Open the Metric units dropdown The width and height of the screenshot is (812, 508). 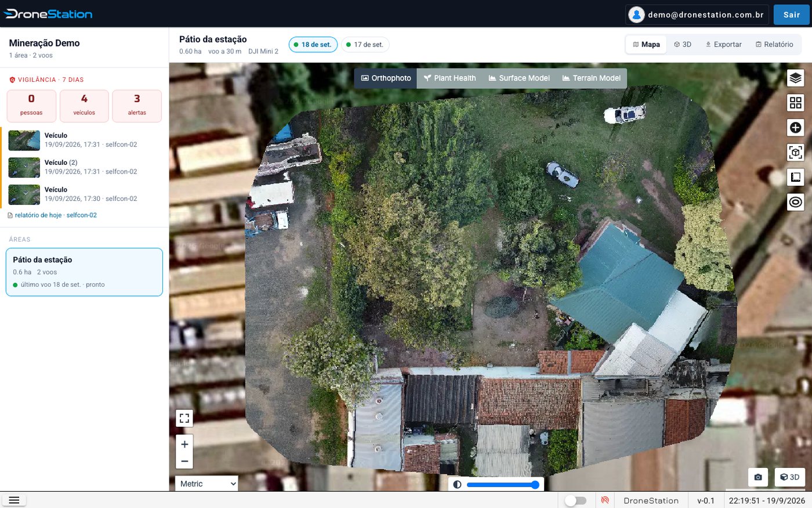click(207, 484)
